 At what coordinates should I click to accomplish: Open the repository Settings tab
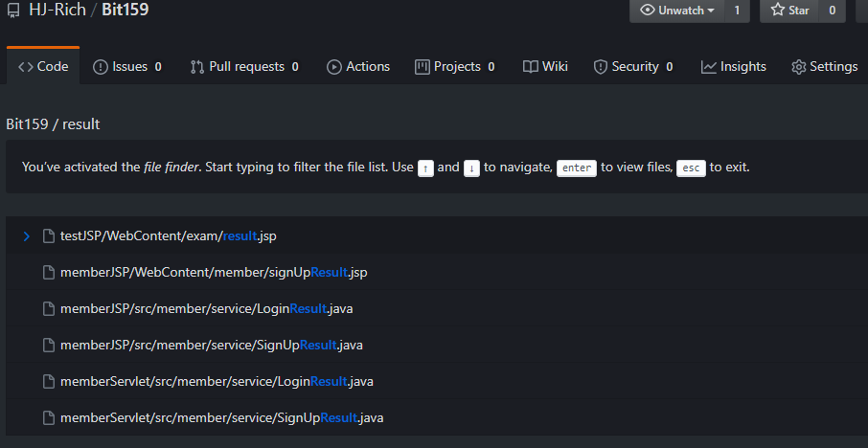[824, 66]
